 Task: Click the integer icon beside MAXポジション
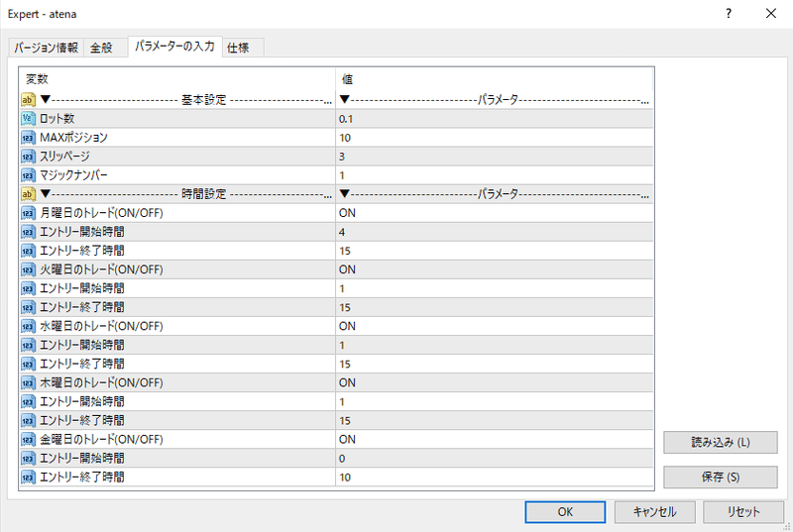click(28, 138)
